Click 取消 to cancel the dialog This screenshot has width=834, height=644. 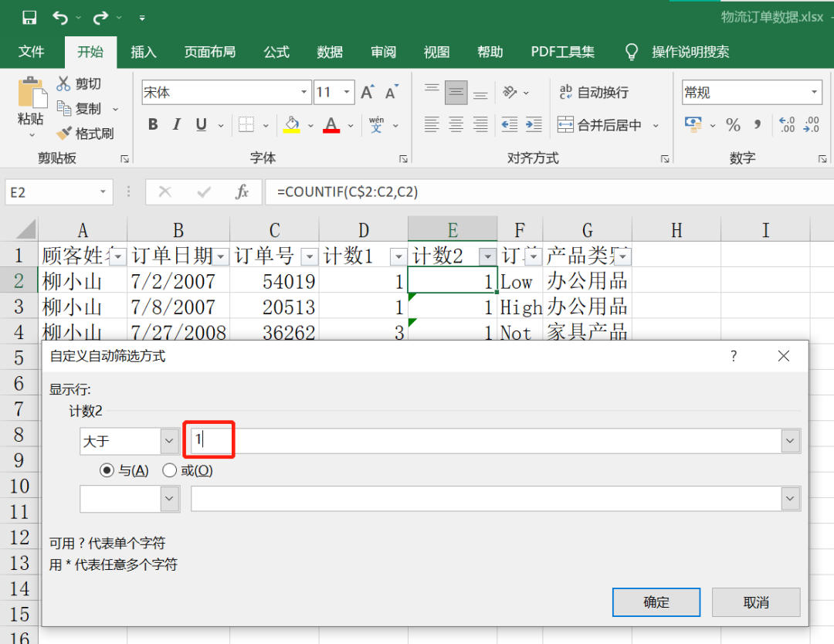point(756,602)
